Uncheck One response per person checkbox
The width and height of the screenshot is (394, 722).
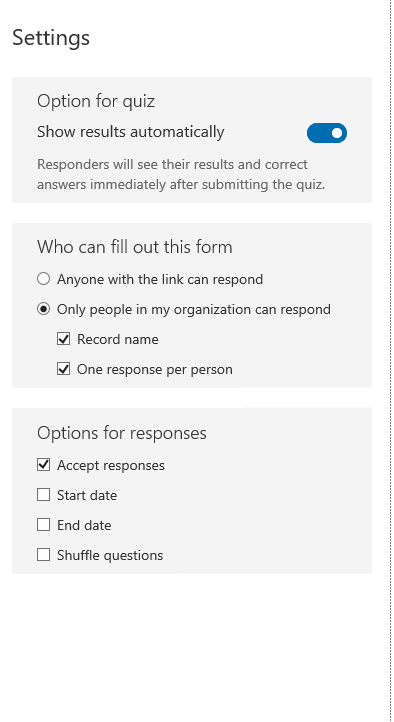click(64, 369)
